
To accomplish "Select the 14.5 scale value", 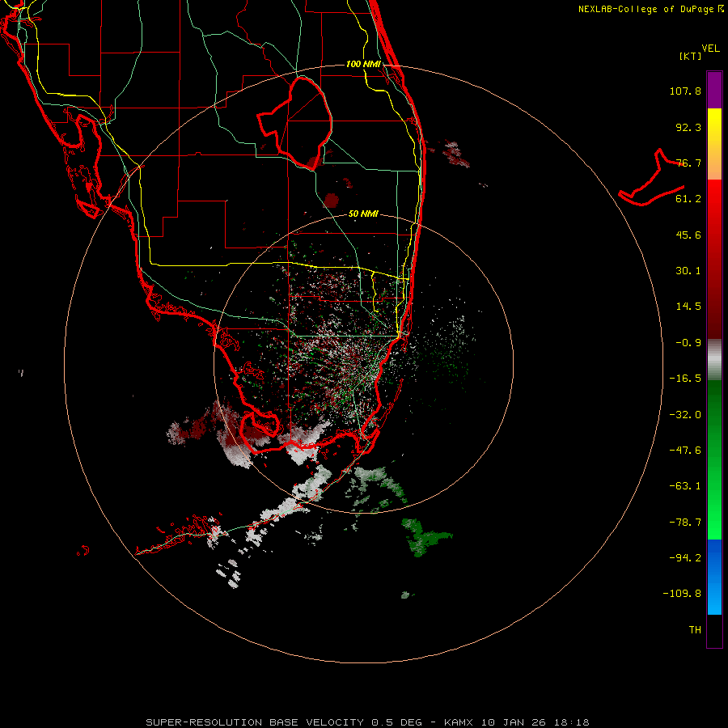I will point(688,307).
